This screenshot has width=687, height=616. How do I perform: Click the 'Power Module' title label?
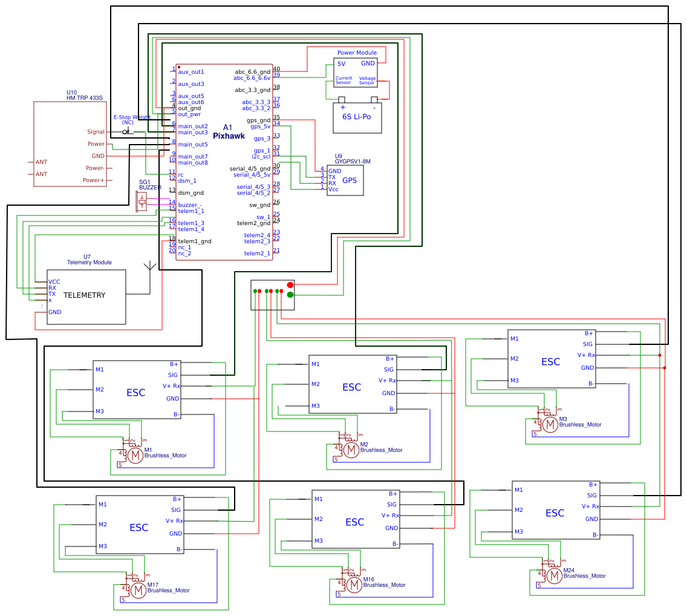point(357,53)
